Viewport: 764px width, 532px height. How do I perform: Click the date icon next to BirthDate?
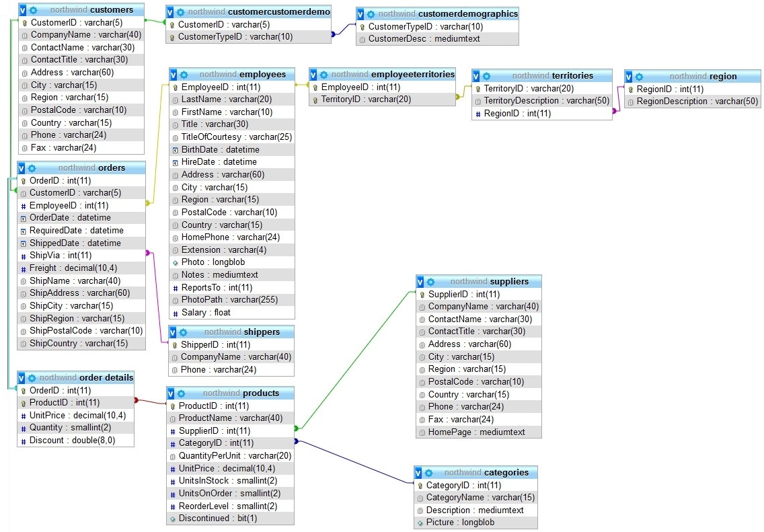[x=176, y=150]
